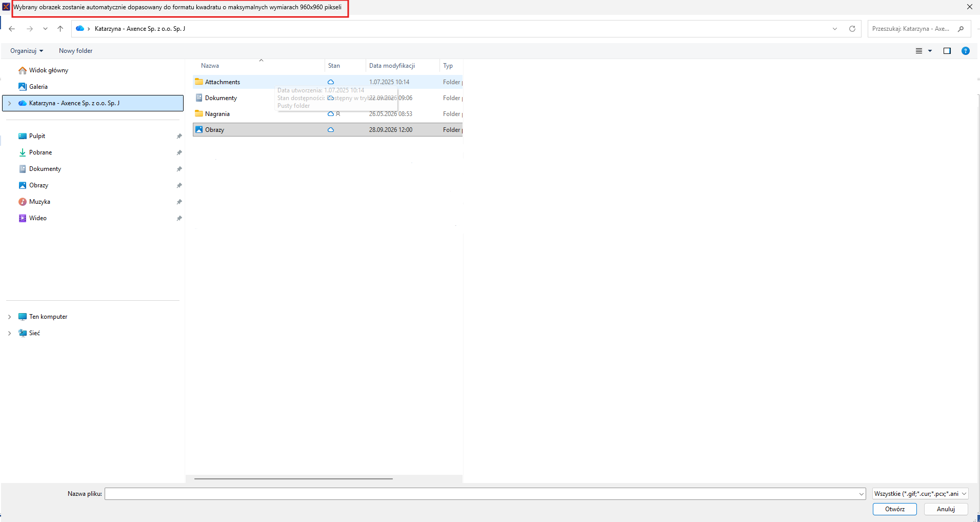Click the magnifier search icon
This screenshot has width=980, height=522.
(x=961, y=29)
